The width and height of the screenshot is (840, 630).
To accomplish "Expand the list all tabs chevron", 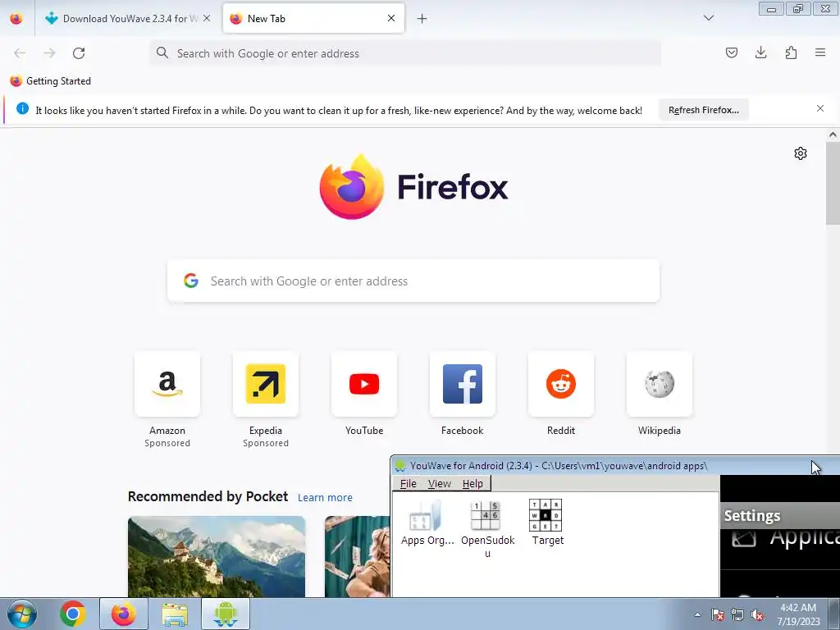I will (x=708, y=18).
